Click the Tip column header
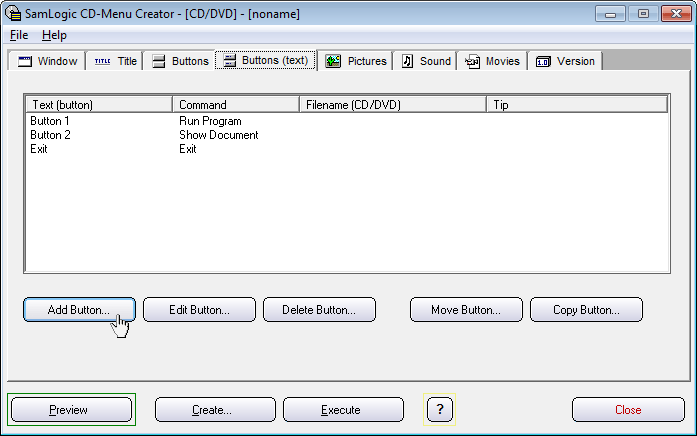Image resolution: width=697 pixels, height=436 pixels. (x=577, y=104)
